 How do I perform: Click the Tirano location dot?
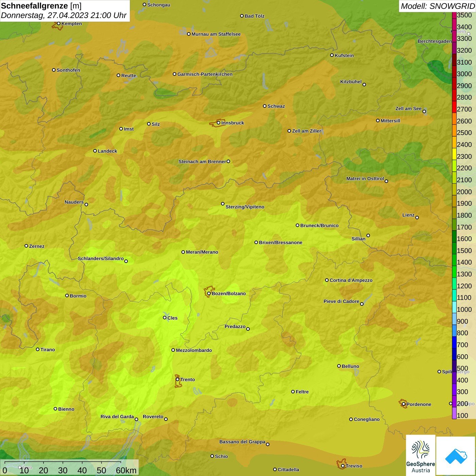click(x=37, y=349)
